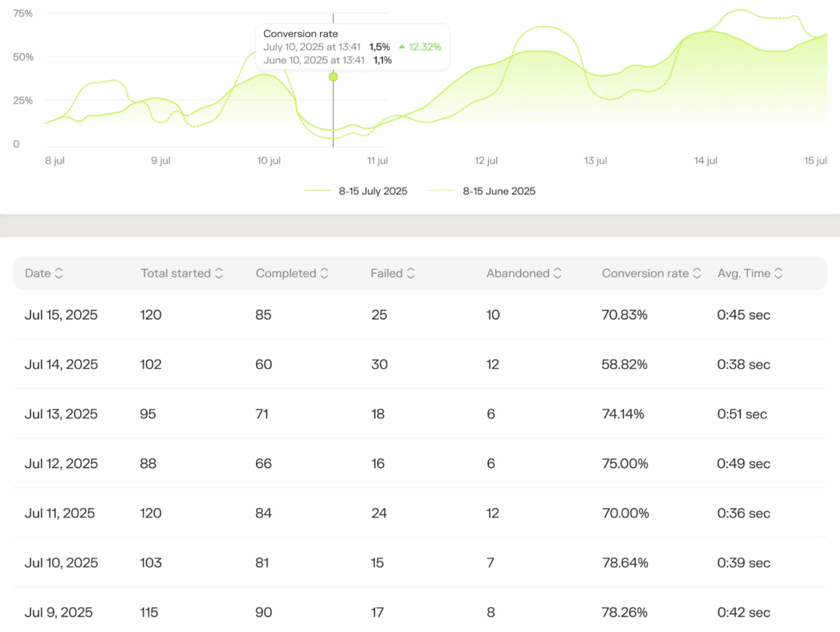
Task: Select the Jul 9, 2025 date cell
Action: point(59,612)
